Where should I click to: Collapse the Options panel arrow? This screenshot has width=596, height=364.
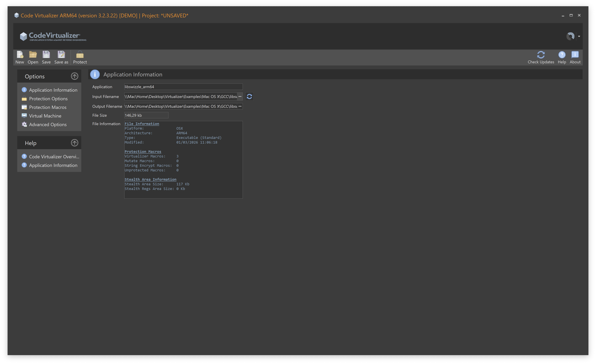pos(74,76)
